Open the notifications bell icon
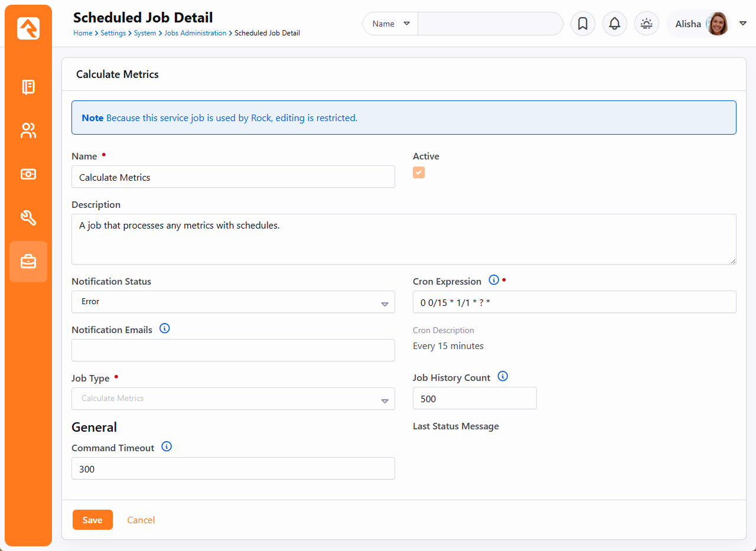Screen dimensions: 756x551 coord(614,24)
